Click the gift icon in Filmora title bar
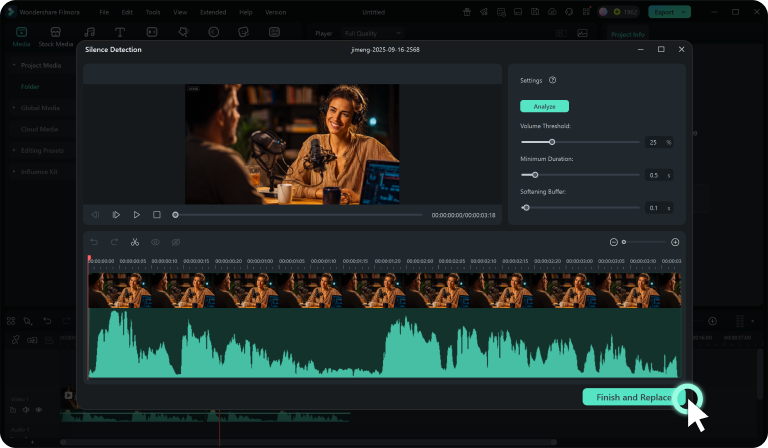 (x=467, y=12)
